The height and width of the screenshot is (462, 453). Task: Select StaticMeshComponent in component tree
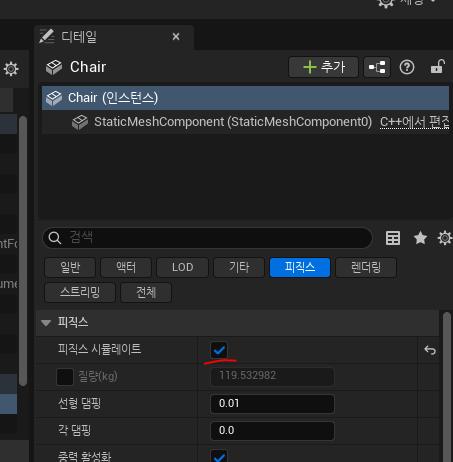(233, 122)
